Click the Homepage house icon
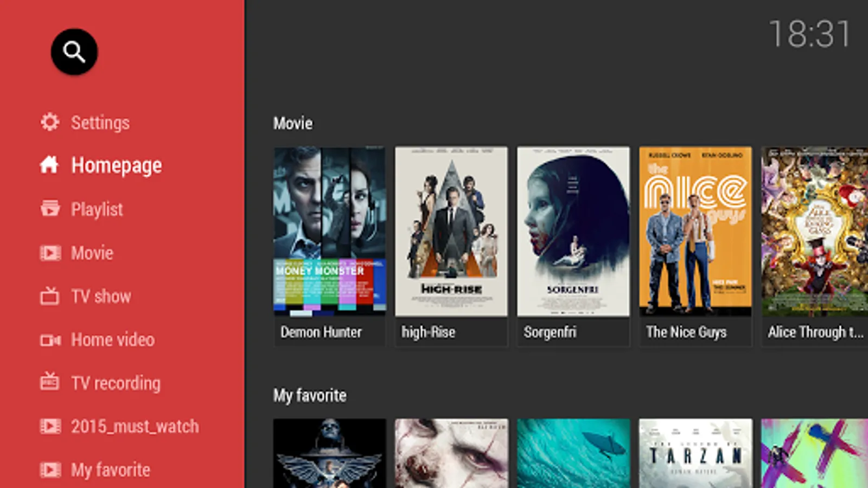868x488 pixels. coord(49,165)
